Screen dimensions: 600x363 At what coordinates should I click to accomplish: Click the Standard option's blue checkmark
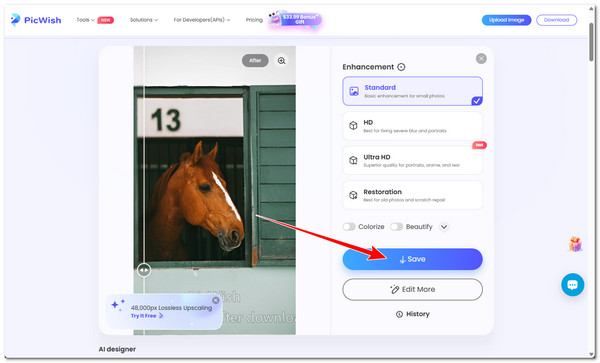tap(477, 101)
